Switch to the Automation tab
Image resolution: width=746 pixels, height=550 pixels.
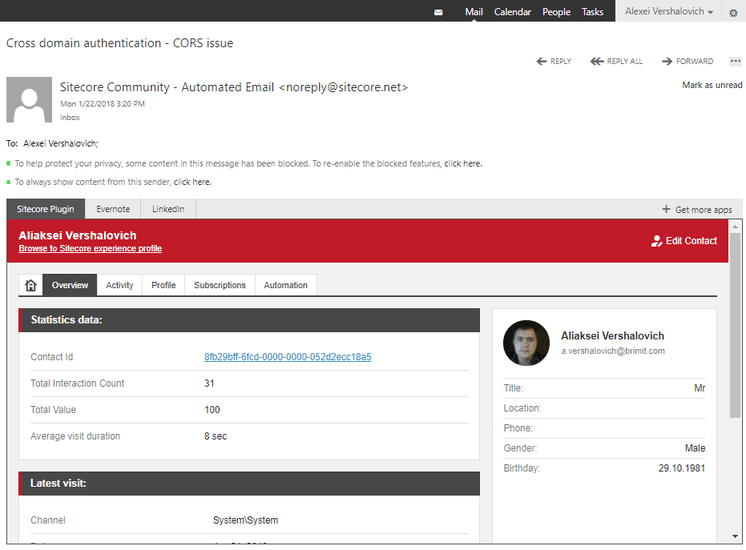pyautogui.click(x=285, y=285)
